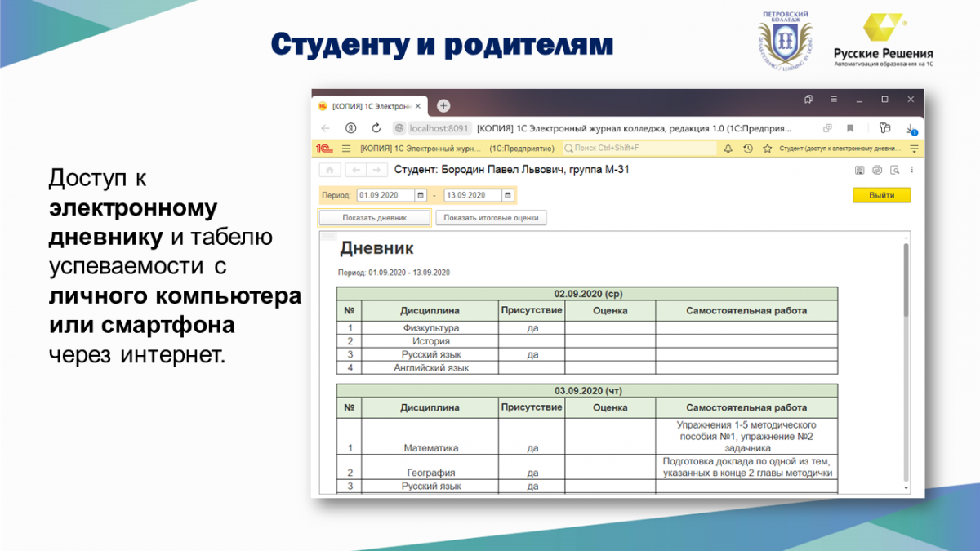The image size is (980, 551).
Task: Click the 1C home page button
Action: click(x=329, y=170)
